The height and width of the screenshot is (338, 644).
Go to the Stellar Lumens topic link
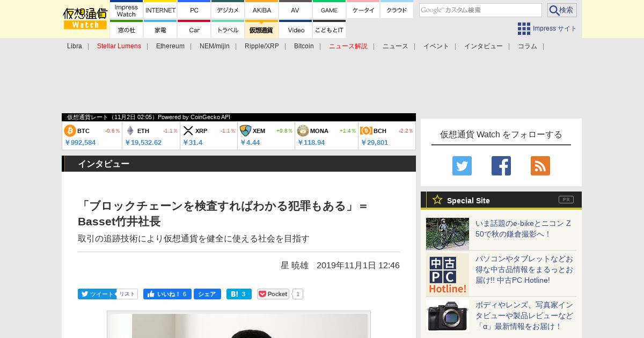point(119,46)
